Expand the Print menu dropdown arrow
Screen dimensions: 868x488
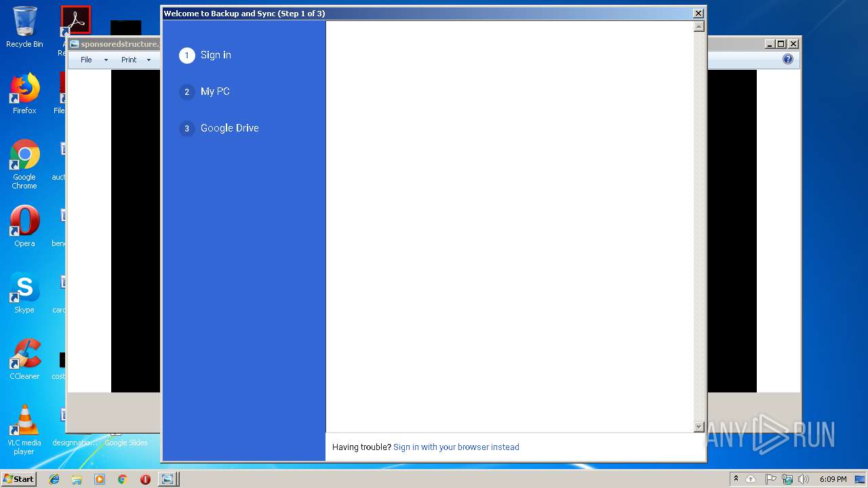[x=149, y=60]
